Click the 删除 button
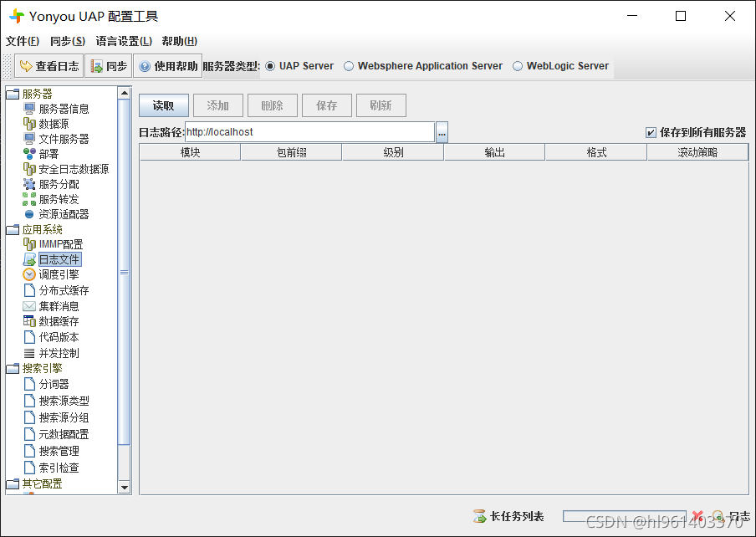 click(273, 105)
